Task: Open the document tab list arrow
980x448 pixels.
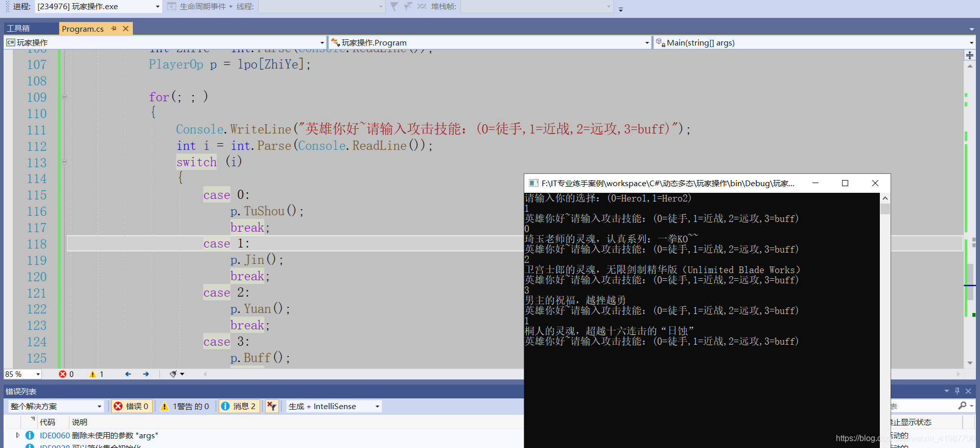Action: [971, 29]
